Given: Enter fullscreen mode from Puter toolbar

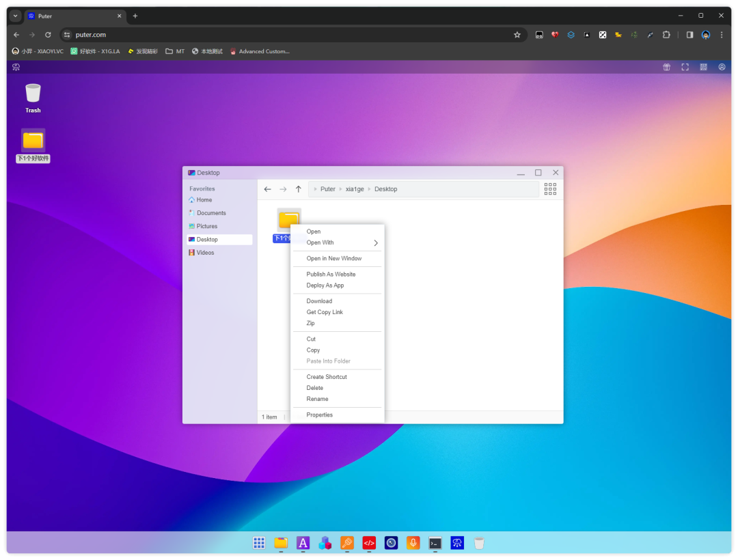Looking at the screenshot, I should coord(685,67).
